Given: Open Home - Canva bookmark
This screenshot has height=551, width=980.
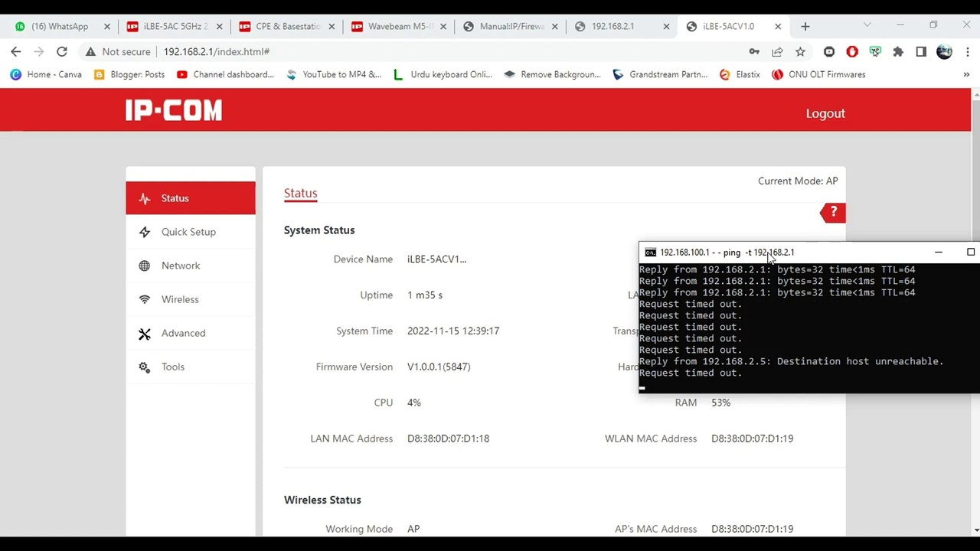Looking at the screenshot, I should pyautogui.click(x=47, y=74).
